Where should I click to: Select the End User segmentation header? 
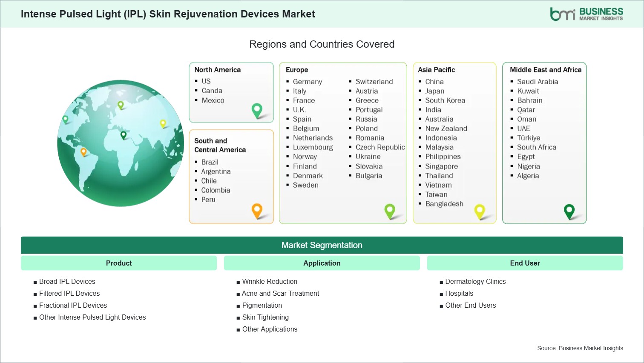click(x=525, y=263)
